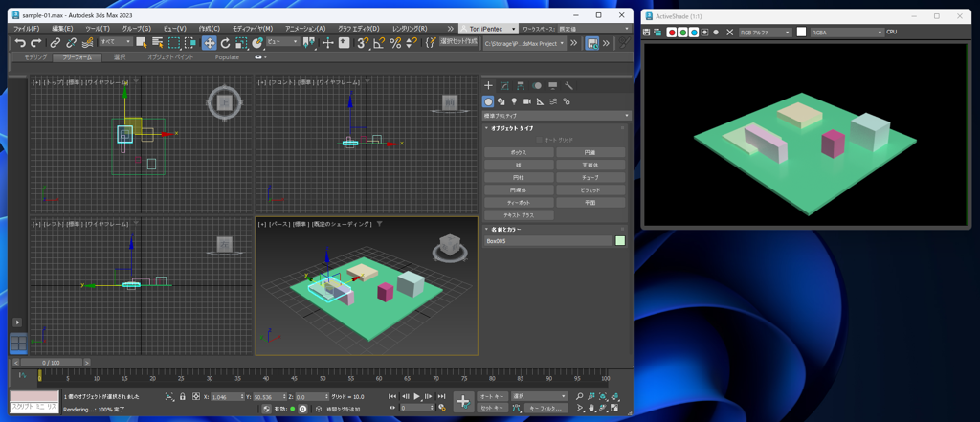
Task: Open the workspace selector dropdown
Action: (x=592, y=29)
